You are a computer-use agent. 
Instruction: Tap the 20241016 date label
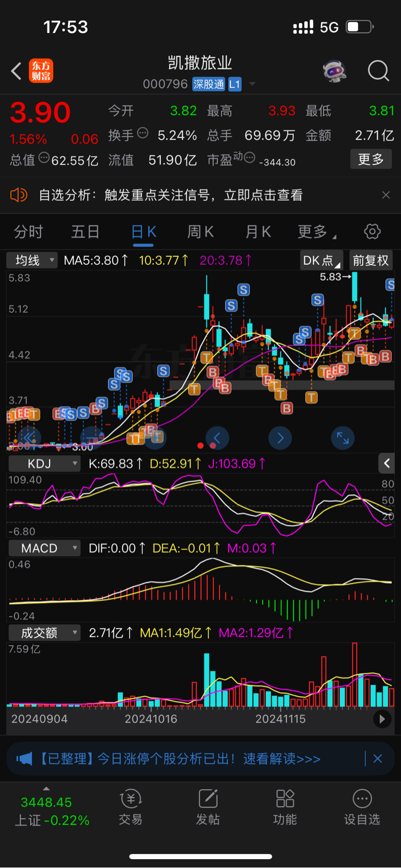[x=151, y=719]
